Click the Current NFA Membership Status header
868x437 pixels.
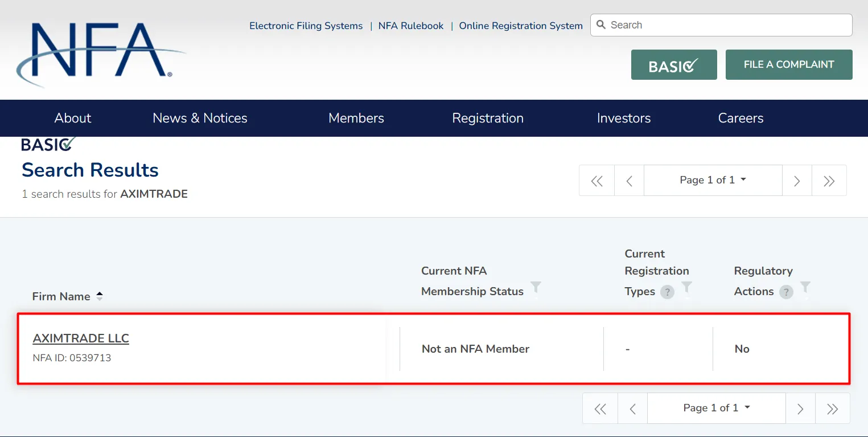472,281
